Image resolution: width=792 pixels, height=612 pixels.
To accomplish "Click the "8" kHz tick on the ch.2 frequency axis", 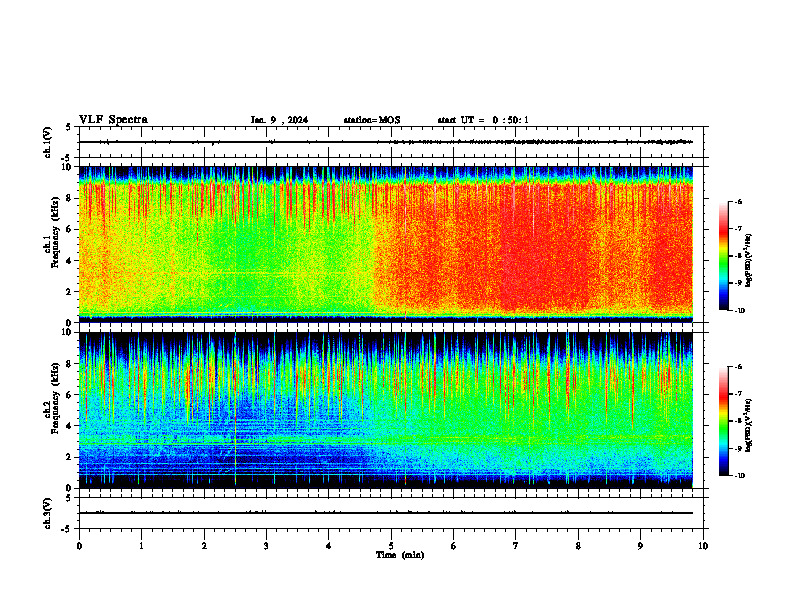I will tap(70, 364).
